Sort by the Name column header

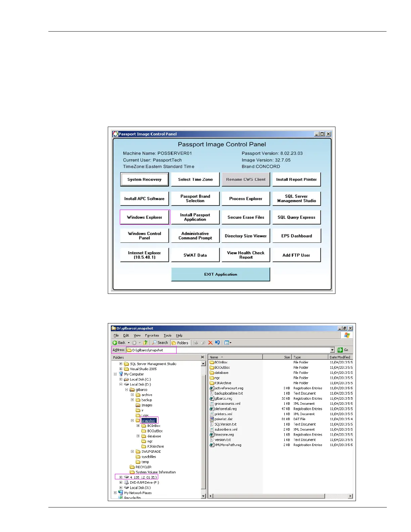click(235, 357)
